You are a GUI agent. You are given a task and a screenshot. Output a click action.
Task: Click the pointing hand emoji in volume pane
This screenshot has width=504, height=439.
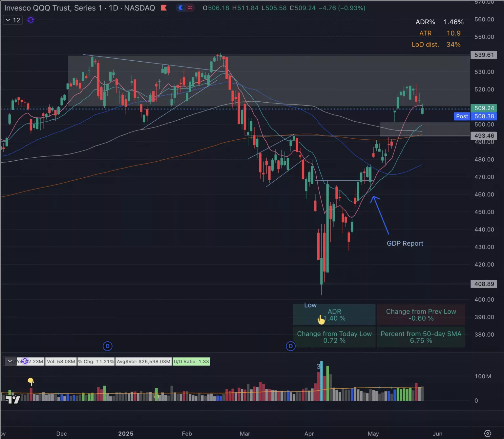pyautogui.click(x=31, y=381)
